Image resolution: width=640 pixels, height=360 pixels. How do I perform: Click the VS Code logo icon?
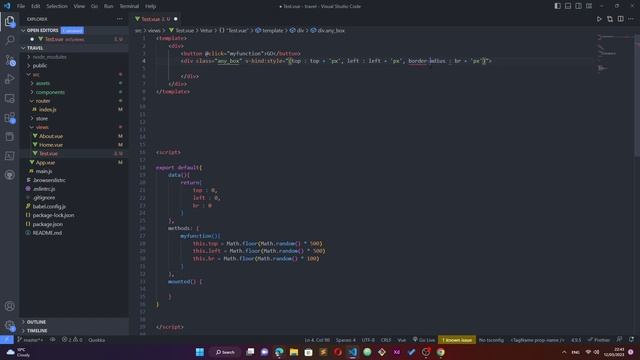tap(7, 6)
